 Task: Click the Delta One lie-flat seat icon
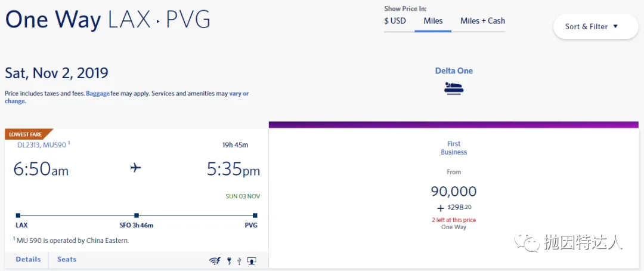click(x=454, y=88)
